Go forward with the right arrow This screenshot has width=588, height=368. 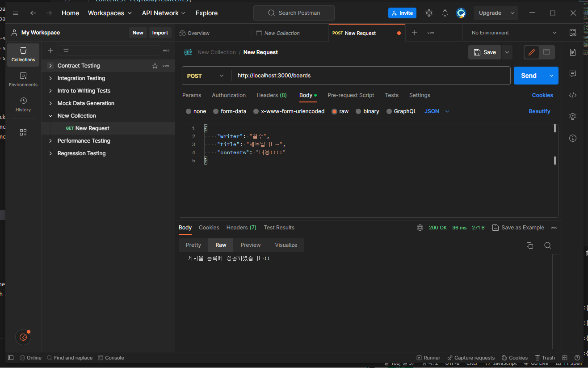49,13
